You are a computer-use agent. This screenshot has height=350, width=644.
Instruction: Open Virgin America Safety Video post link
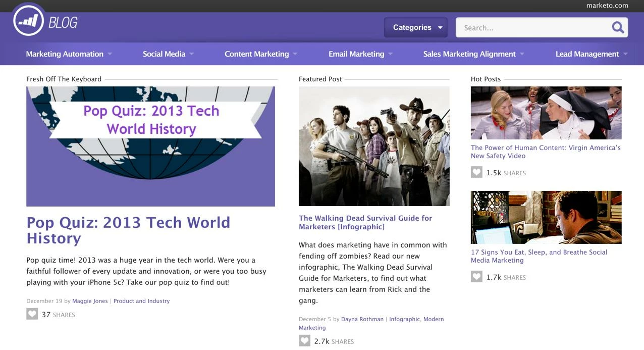point(546,152)
